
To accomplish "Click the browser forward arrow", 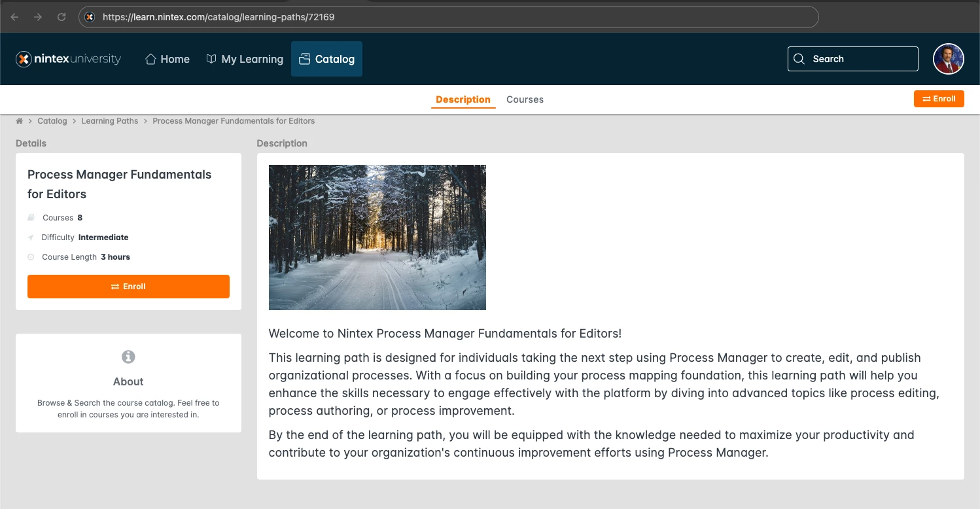I will click(x=38, y=17).
